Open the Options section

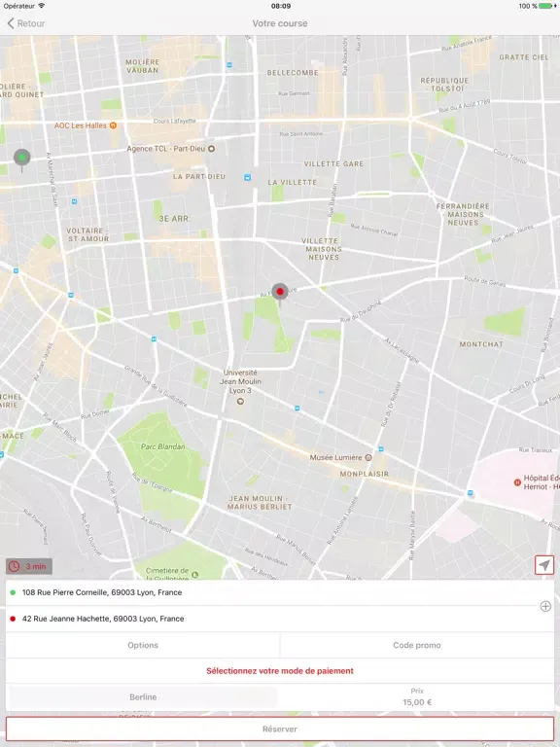tap(143, 645)
